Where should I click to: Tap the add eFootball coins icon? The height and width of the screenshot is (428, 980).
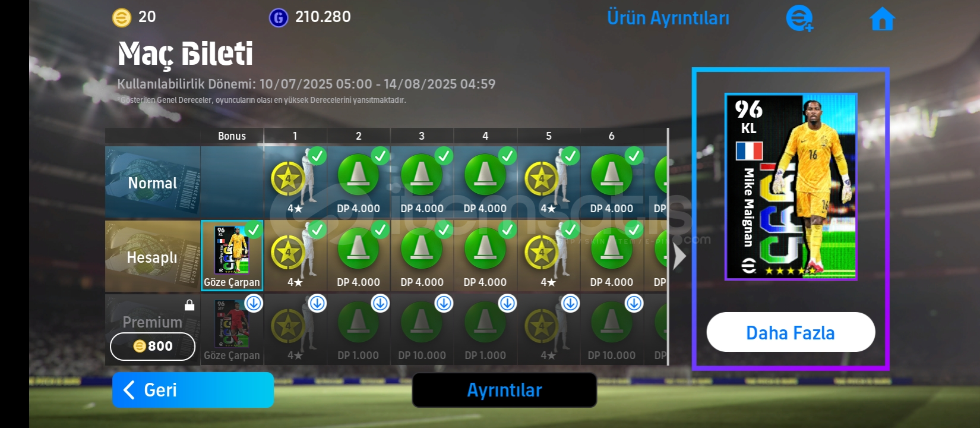pyautogui.click(x=799, y=18)
